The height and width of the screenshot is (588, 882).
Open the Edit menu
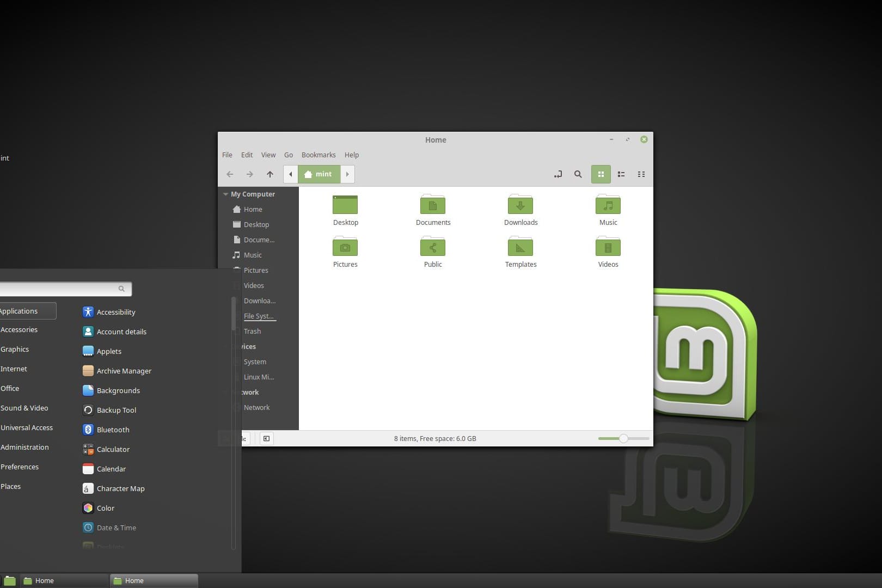click(247, 155)
